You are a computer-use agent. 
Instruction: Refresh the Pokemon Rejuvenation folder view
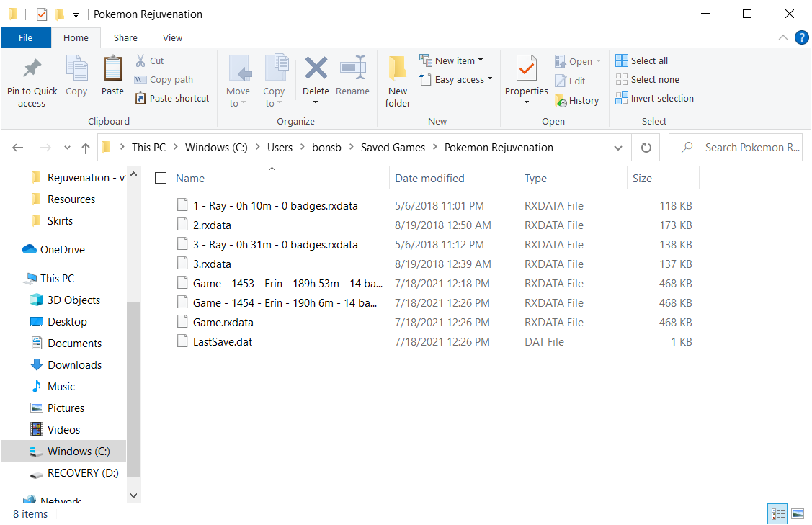[646, 148]
